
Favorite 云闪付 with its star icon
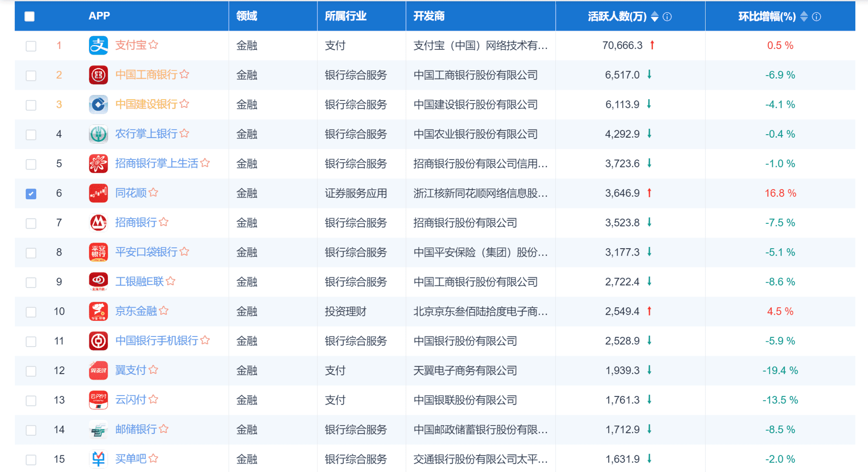click(153, 399)
